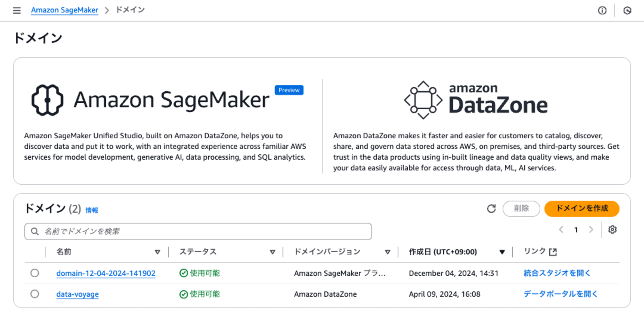Image resolution: width=644 pixels, height=314 pixels.
Task: Click the Amazon DataZone version cell
Action: click(325, 294)
